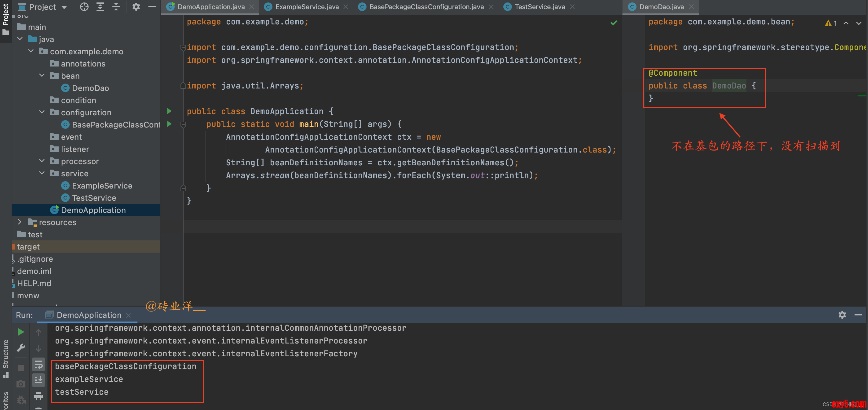Viewport: 868px width, 410px height.
Task: Click run gutter arrow beside the main method
Action: [x=170, y=124]
